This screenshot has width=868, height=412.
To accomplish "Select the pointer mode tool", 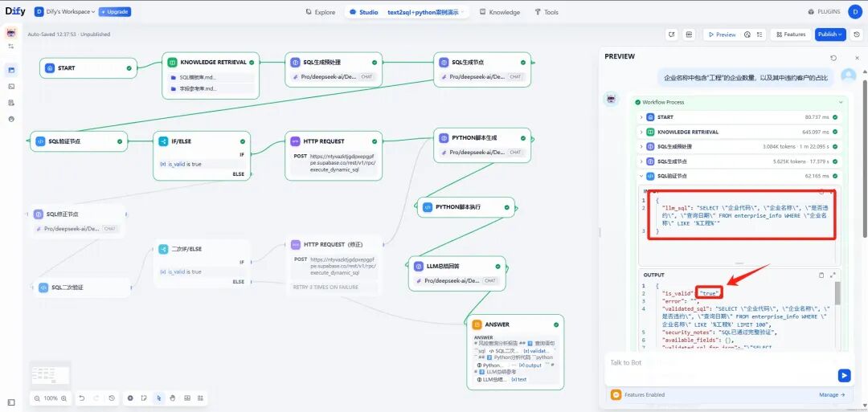I will click(x=159, y=398).
